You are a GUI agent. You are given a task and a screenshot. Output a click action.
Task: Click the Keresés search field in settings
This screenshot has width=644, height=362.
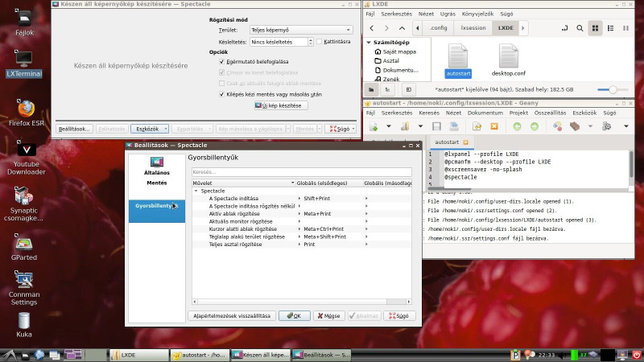tap(301, 172)
